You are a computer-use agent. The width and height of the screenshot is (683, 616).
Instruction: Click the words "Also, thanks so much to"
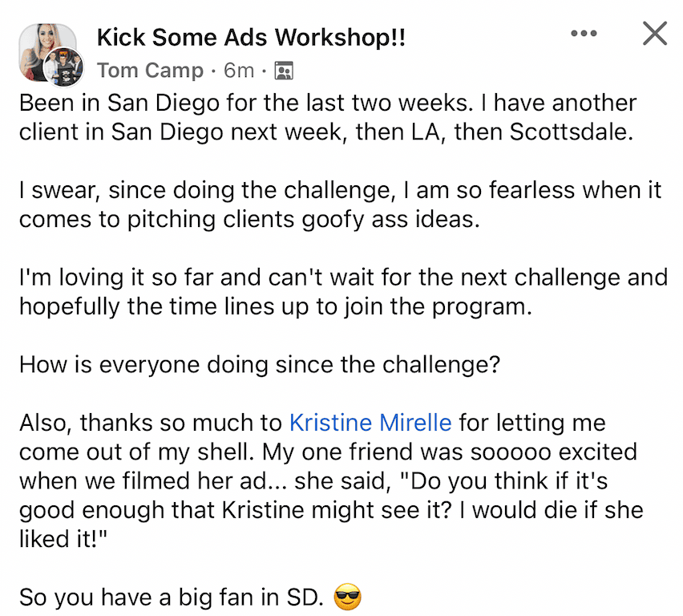pos(151,422)
